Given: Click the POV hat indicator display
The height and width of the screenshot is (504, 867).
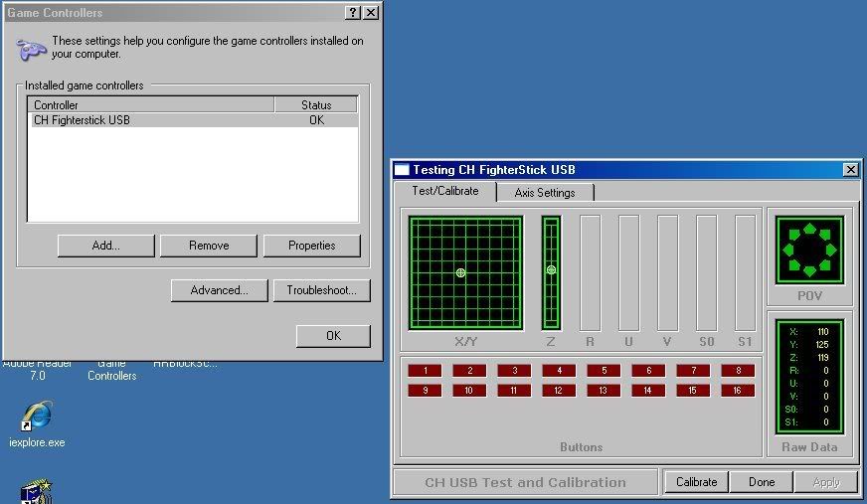Looking at the screenshot, I should [x=809, y=251].
